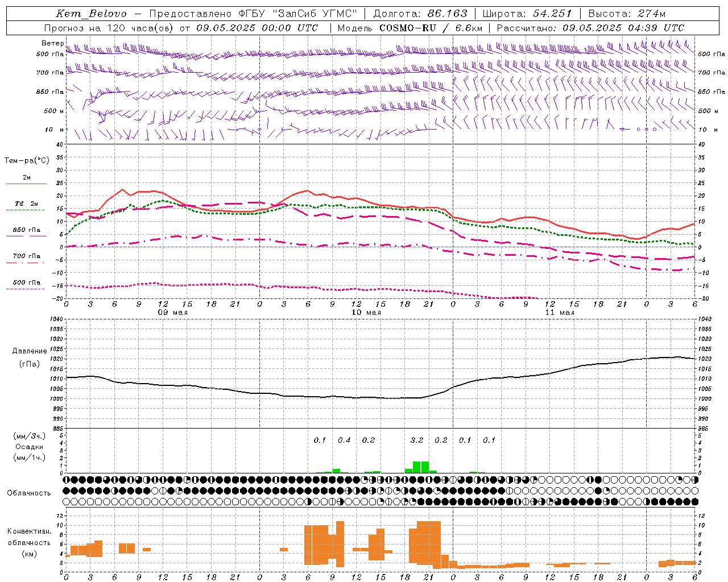Click the Давление pressure panel label

point(30,351)
